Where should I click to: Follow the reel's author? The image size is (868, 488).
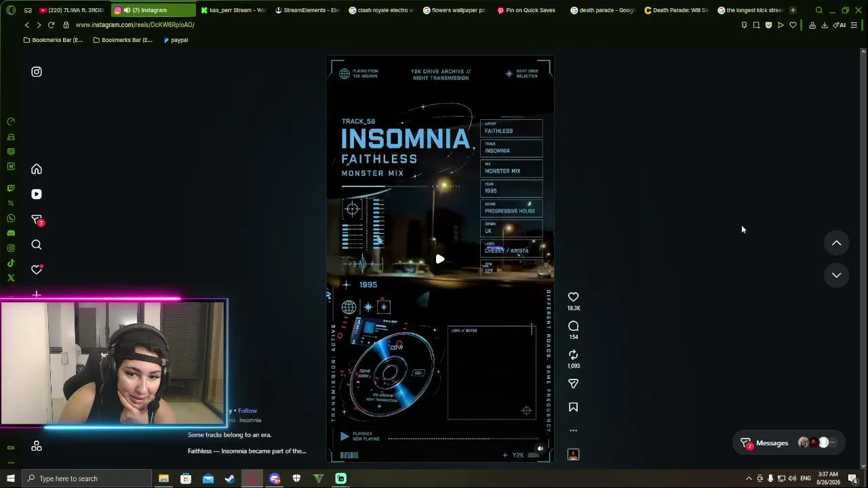248,411
